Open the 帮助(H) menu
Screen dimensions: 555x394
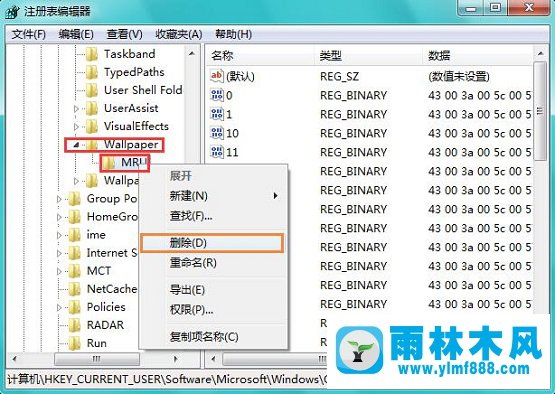(234, 35)
